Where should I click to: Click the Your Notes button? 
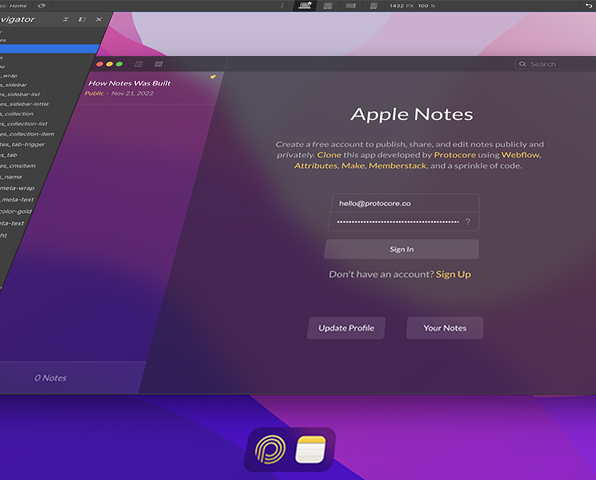(445, 328)
